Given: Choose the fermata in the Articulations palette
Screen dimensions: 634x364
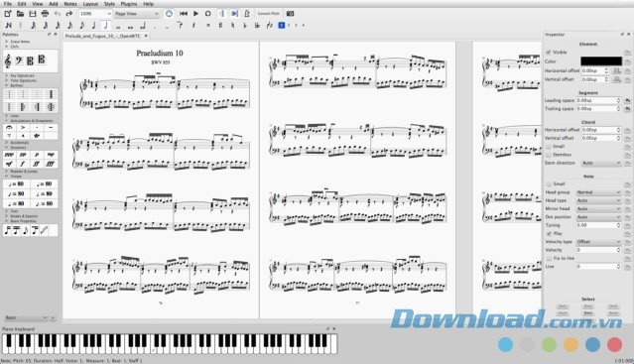Looking at the screenshot, I should click(x=9, y=128).
